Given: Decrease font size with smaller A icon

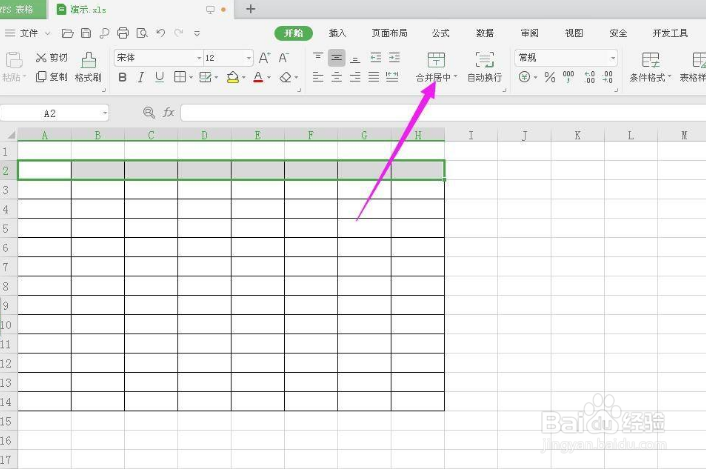Looking at the screenshot, I should tap(283, 58).
